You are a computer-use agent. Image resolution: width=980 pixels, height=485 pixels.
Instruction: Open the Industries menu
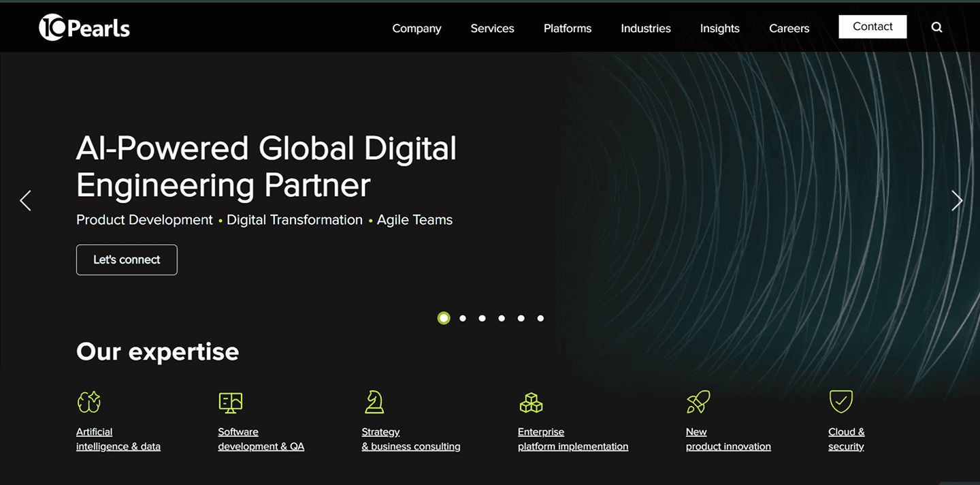[646, 28]
